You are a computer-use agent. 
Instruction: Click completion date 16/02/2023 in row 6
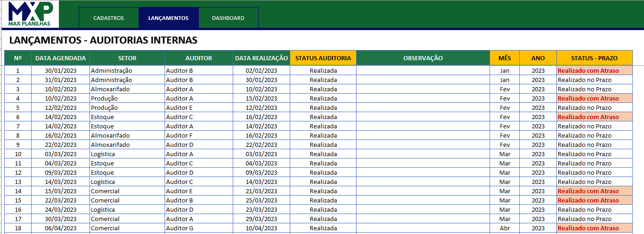pyautogui.click(x=261, y=117)
